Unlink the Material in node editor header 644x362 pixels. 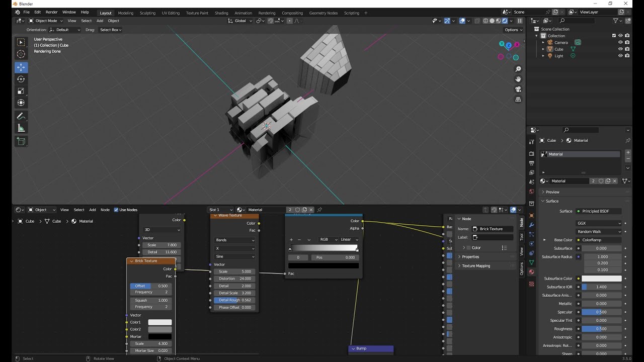[x=311, y=210]
